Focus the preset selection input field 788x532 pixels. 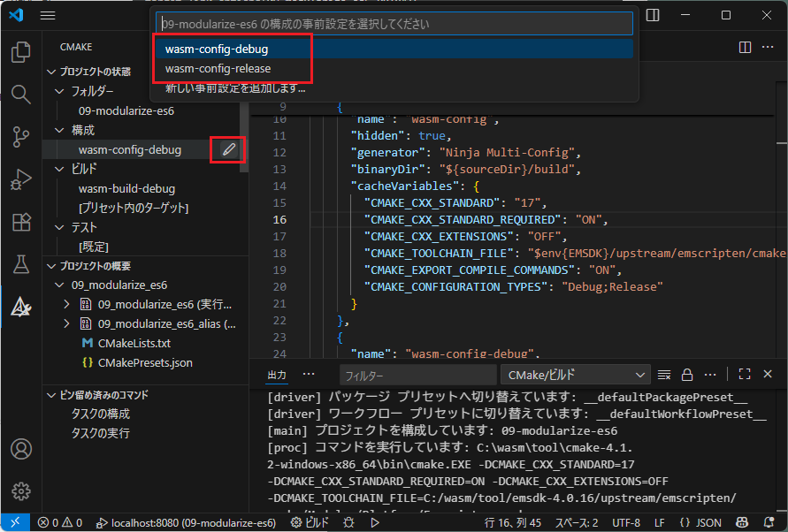click(x=394, y=24)
